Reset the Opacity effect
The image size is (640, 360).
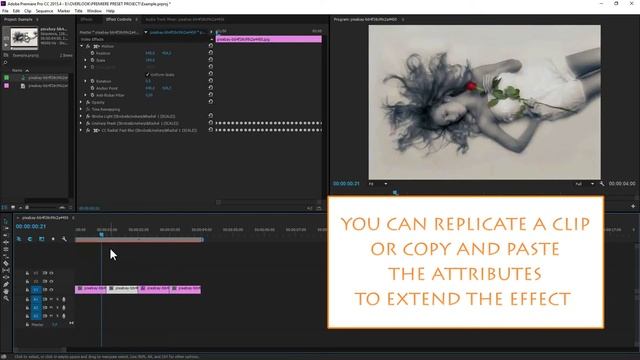click(x=211, y=102)
